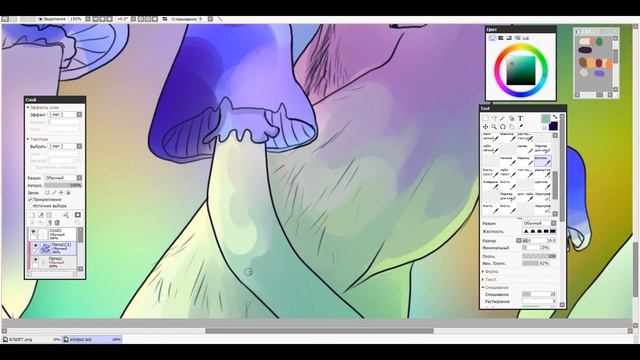
Task: Open the rotation angle dropdown in toolbar
Action: click(x=133, y=19)
